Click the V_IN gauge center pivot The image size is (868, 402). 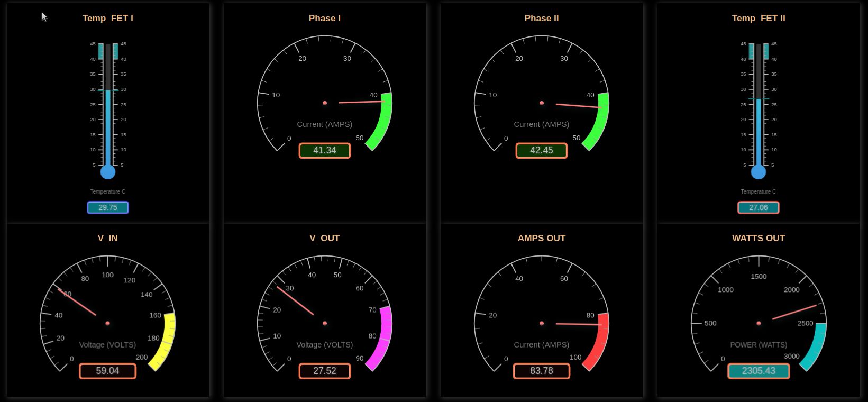108,323
